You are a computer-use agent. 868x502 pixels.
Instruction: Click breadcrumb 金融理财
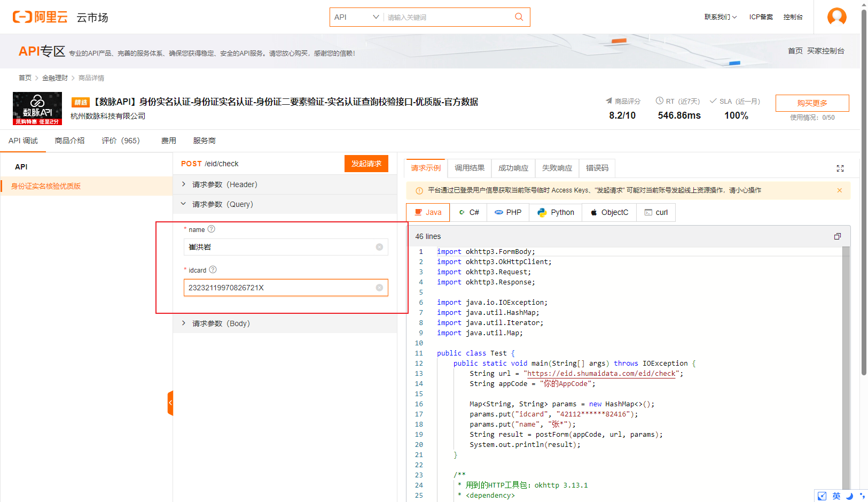pos(55,78)
